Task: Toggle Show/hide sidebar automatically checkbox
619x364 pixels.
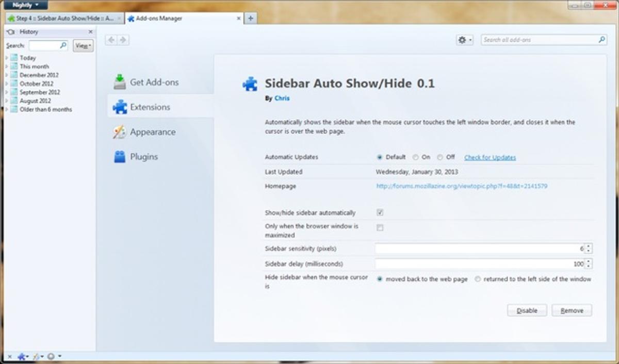Action: click(380, 212)
